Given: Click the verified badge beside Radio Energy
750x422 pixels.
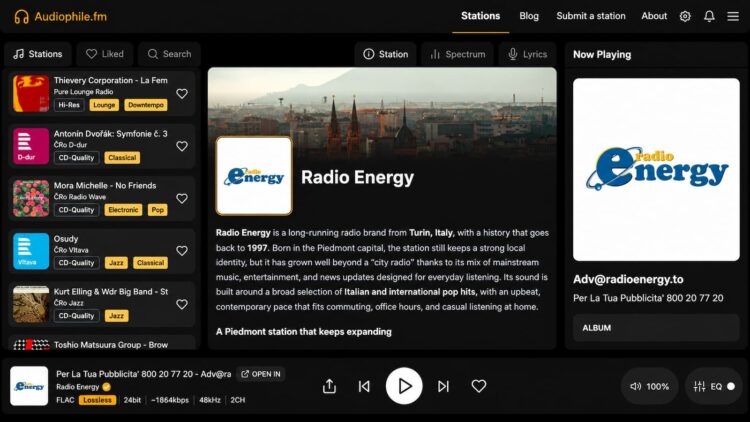Looking at the screenshot, I should pos(107,387).
